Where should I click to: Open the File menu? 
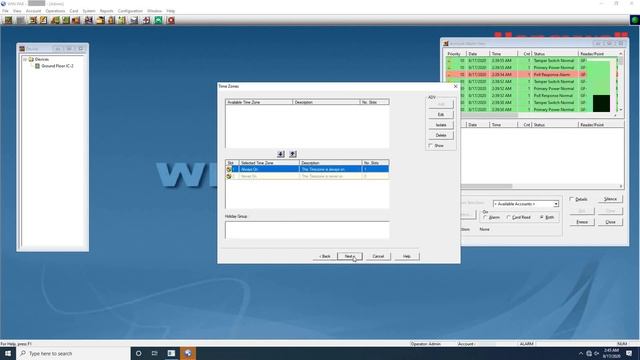pyautogui.click(x=5, y=11)
